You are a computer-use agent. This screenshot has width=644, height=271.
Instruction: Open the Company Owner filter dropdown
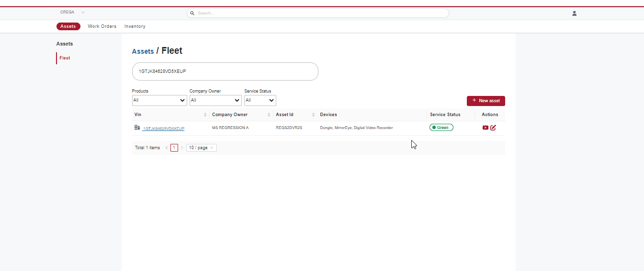point(215,100)
